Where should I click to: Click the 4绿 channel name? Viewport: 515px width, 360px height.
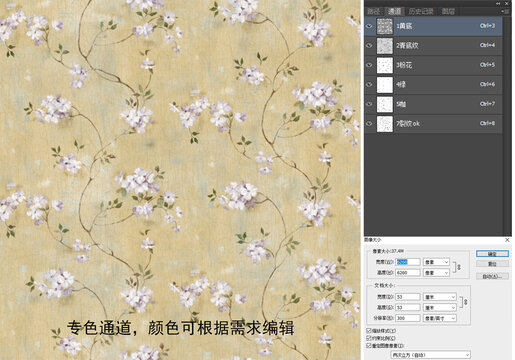click(x=401, y=85)
